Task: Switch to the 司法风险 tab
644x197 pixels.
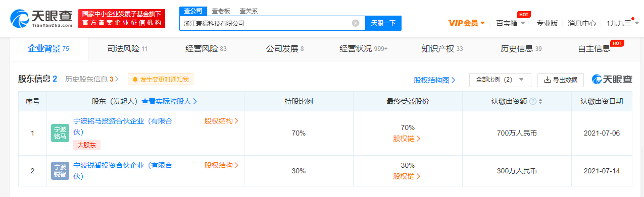Action: 127,49
